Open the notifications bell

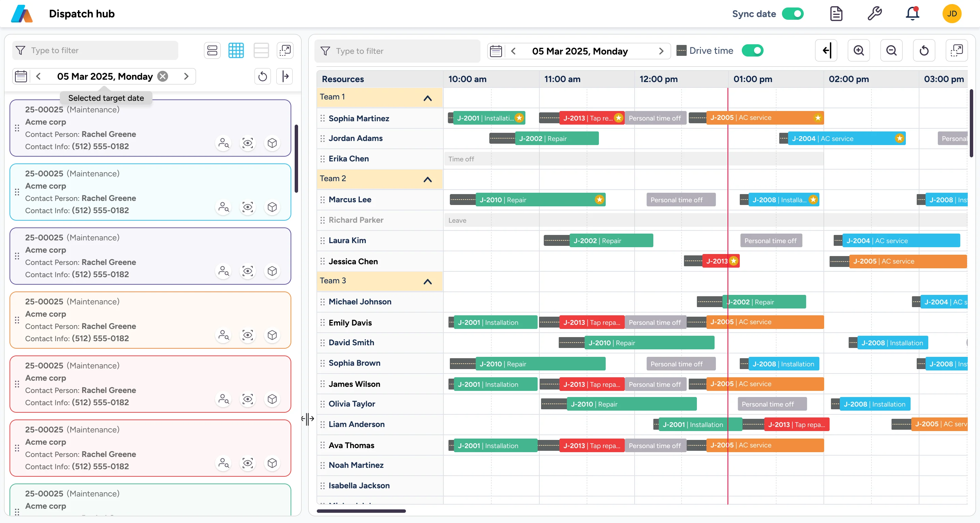[912, 14]
